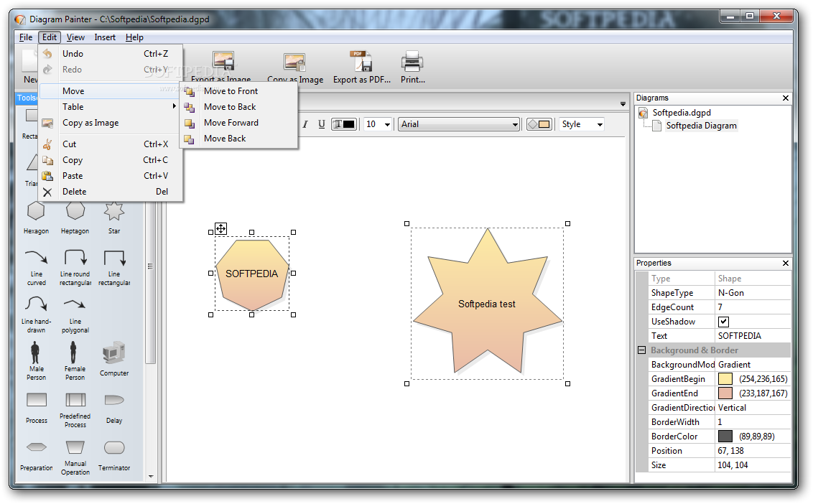Image resolution: width=813 pixels, height=504 pixels.
Task: Click the GradientDirection Vertical value
Action: (753, 408)
